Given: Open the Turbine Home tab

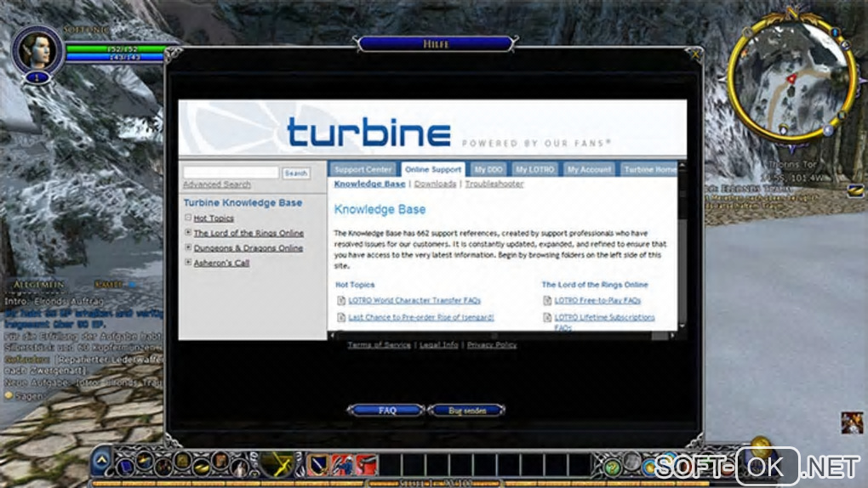Looking at the screenshot, I should 648,169.
